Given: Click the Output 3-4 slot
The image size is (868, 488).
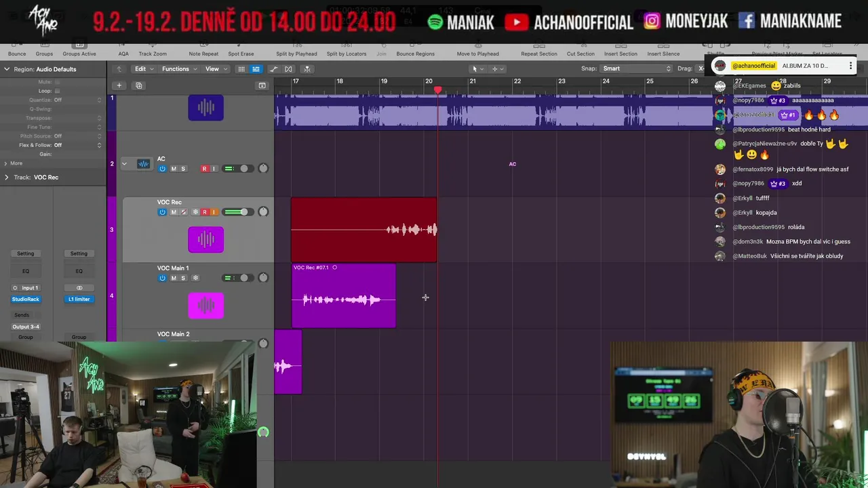Looking at the screenshot, I should click(26, 327).
